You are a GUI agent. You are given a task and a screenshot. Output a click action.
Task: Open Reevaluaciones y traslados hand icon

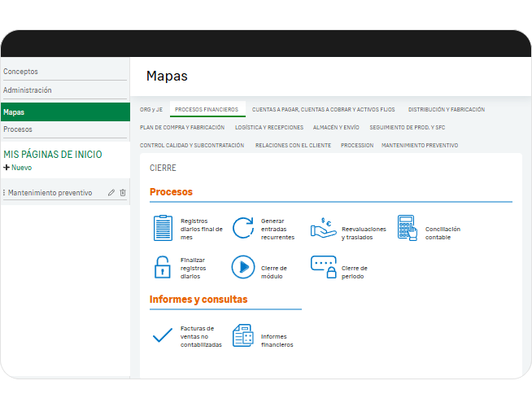click(x=323, y=229)
